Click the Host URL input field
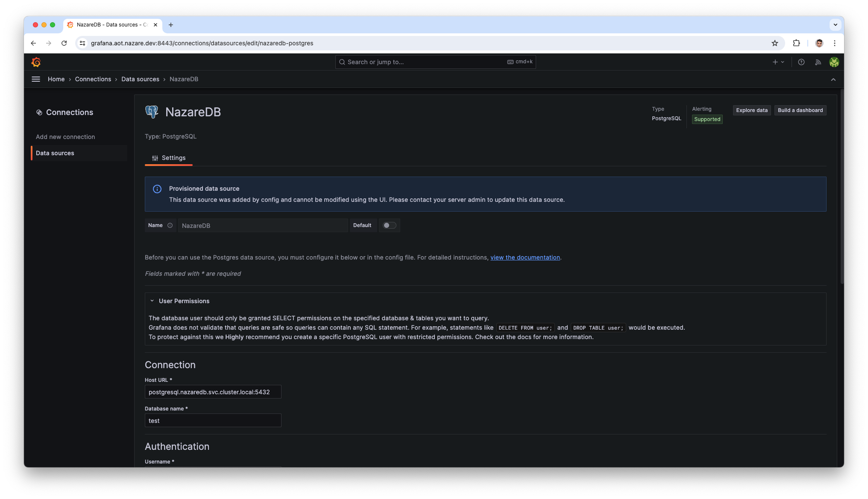 coord(213,392)
